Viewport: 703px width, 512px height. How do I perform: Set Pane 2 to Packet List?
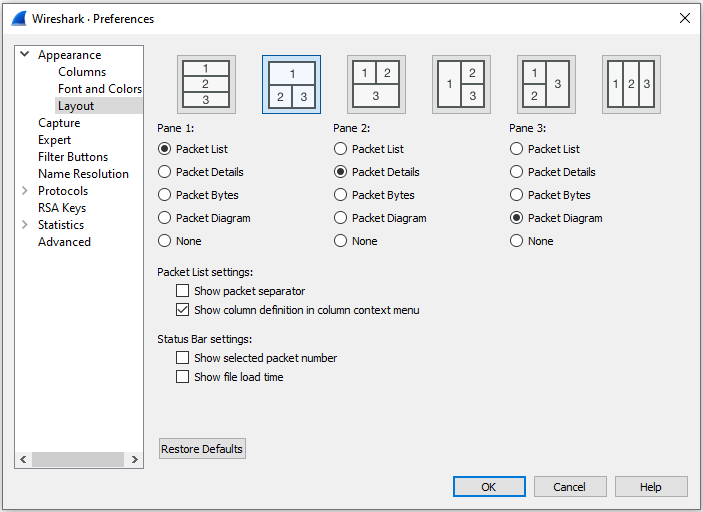click(369, 149)
